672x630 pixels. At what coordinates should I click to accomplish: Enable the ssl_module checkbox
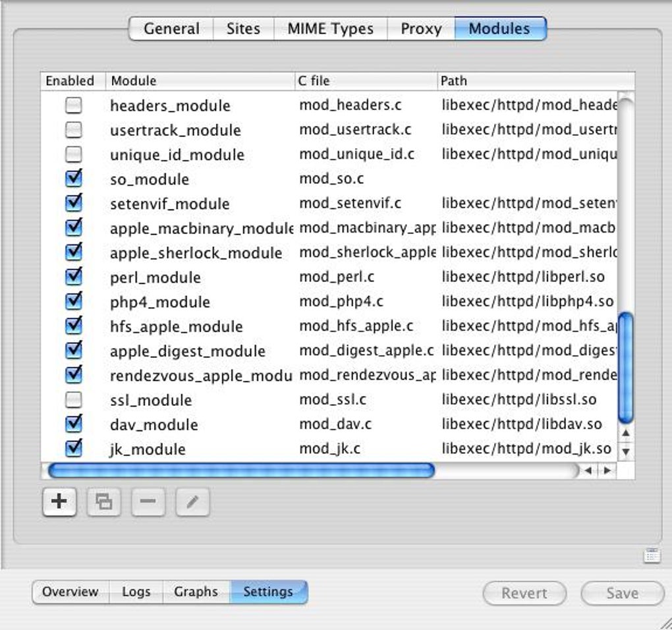pos(72,399)
